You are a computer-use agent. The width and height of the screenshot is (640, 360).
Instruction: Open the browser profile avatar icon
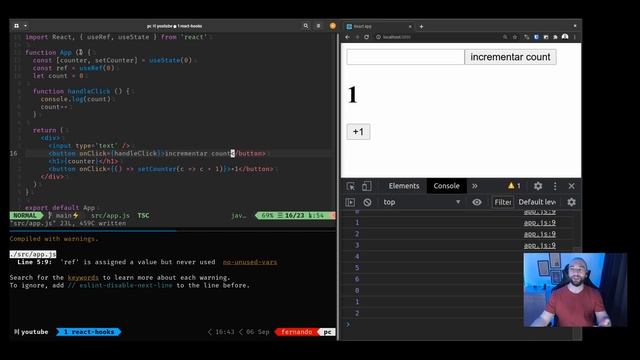pyautogui.click(x=565, y=37)
